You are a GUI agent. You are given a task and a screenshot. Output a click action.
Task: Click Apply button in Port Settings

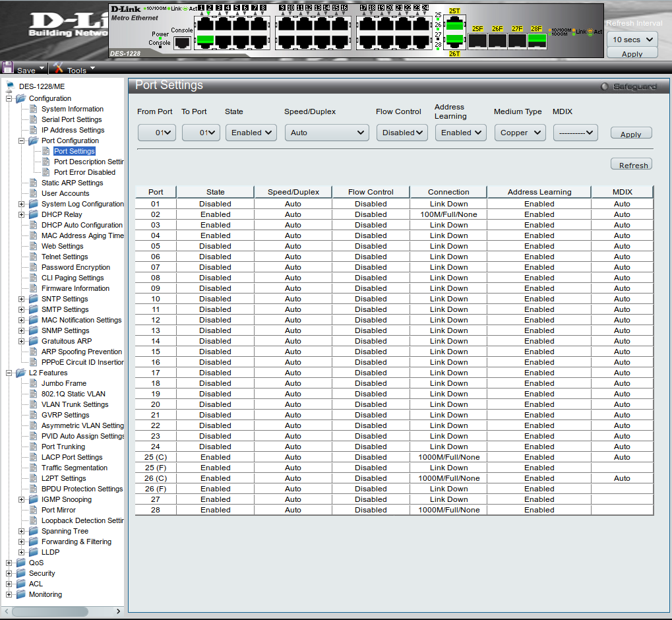point(630,134)
